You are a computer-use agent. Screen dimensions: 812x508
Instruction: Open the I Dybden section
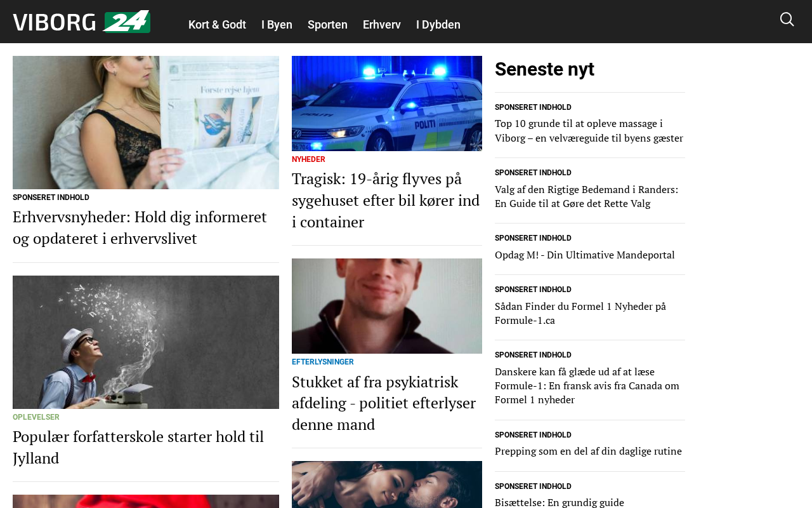tap(438, 25)
